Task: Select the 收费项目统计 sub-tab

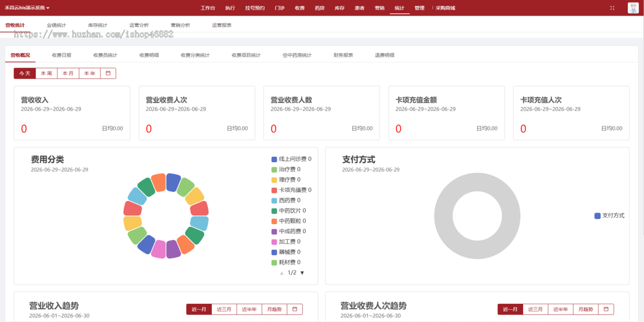Action: (246, 55)
